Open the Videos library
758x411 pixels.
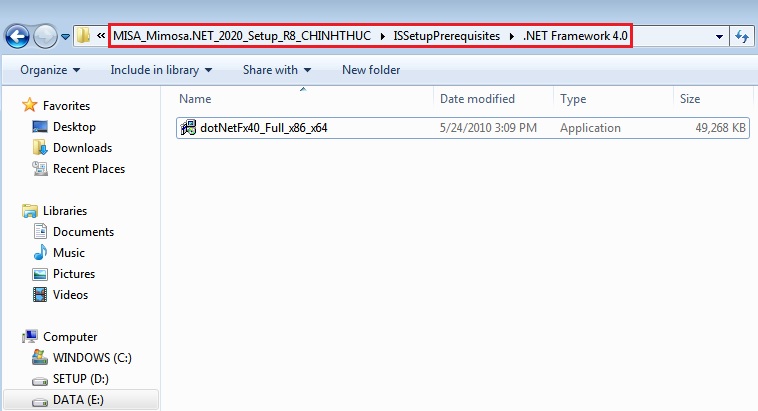coord(71,295)
